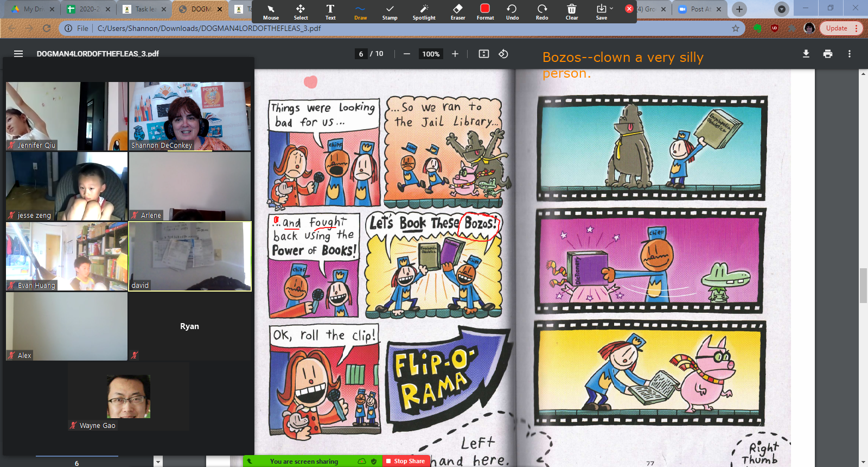
Task: Redo the annotation
Action: (542, 12)
